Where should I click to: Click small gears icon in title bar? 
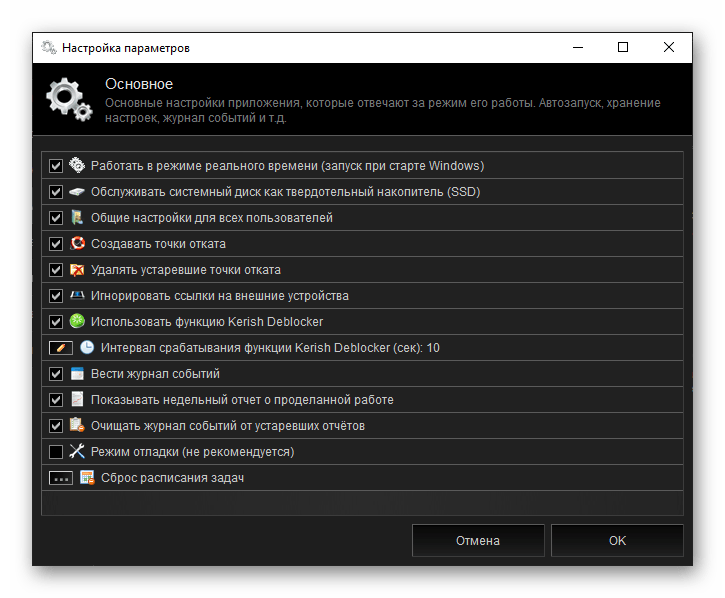(49, 47)
